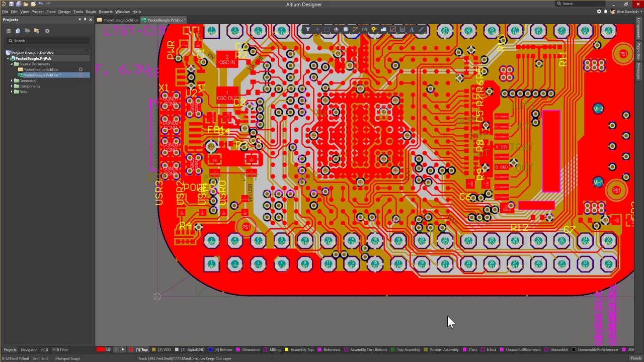This screenshot has width=644, height=362.
Task: Open the Project menu
Action: [x=38, y=12]
